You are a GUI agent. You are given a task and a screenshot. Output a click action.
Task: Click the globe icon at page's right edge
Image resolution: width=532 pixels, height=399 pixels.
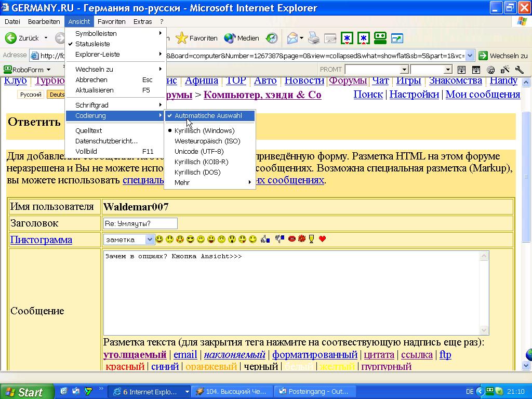[x=528, y=354]
